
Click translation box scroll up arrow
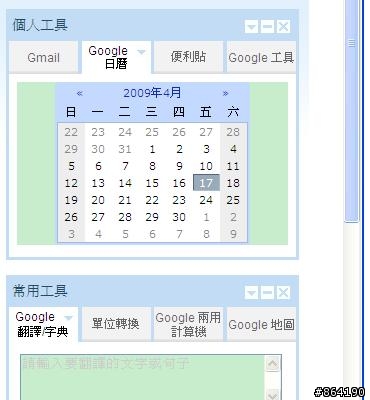[273, 363]
